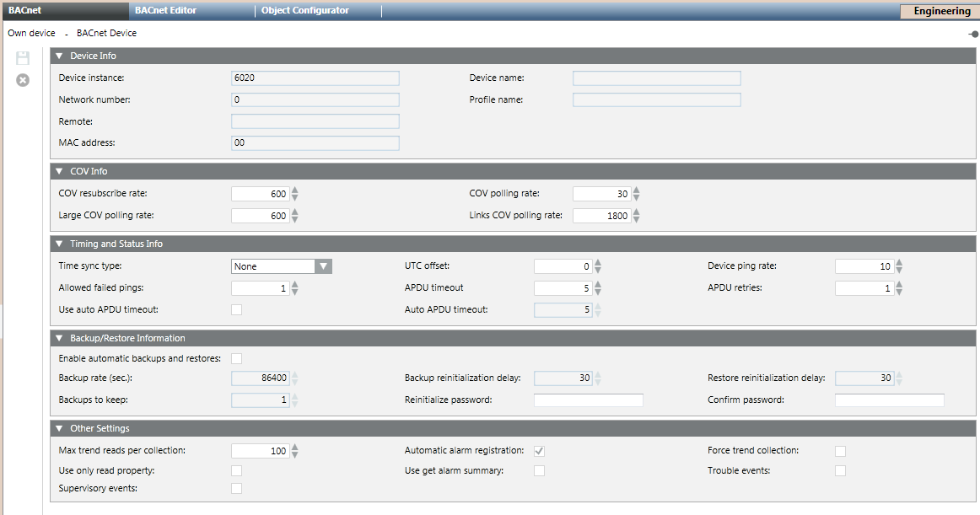980x515 pixels.
Task: Enable Use auto APDU timeout
Action: (x=236, y=309)
